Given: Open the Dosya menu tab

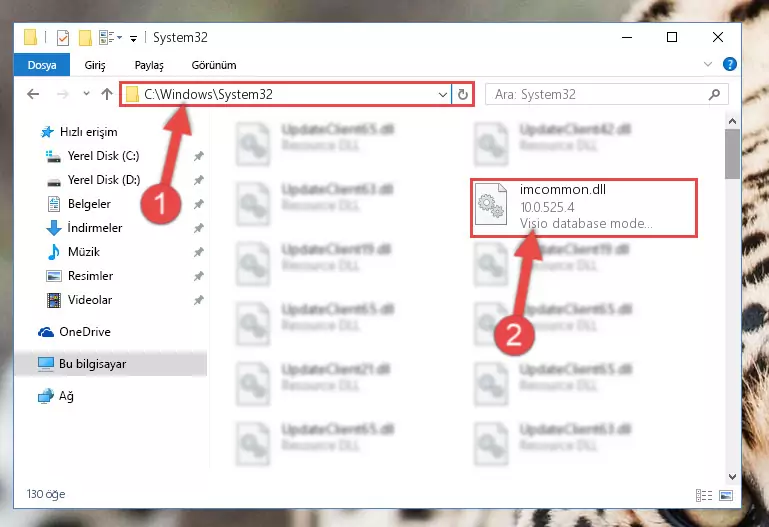Looking at the screenshot, I should tap(42, 65).
